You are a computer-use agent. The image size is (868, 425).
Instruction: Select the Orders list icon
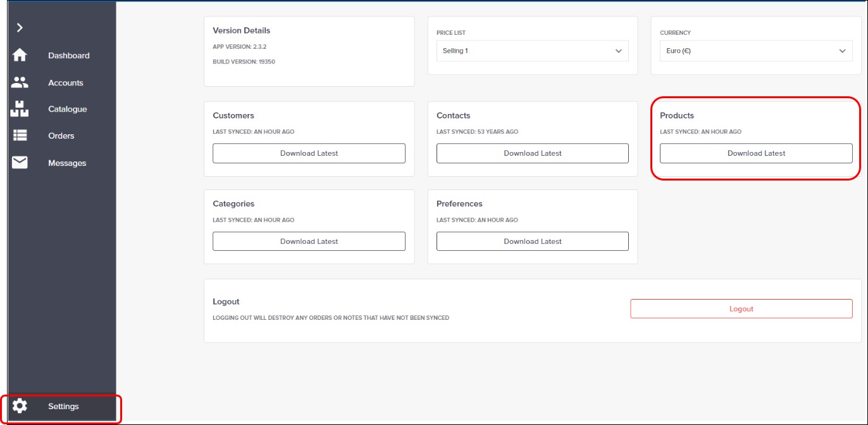[x=20, y=136]
